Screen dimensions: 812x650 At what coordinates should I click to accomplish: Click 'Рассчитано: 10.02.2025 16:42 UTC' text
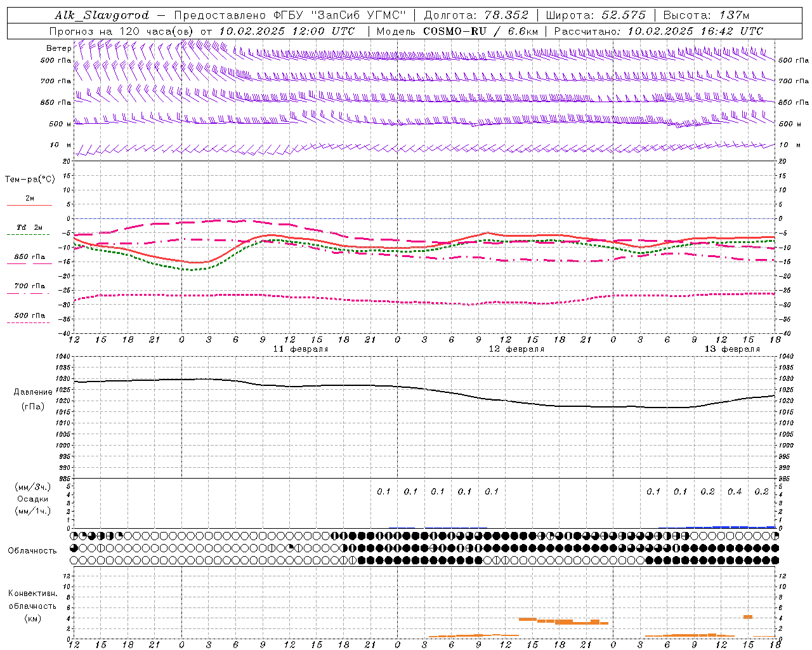coord(658,31)
